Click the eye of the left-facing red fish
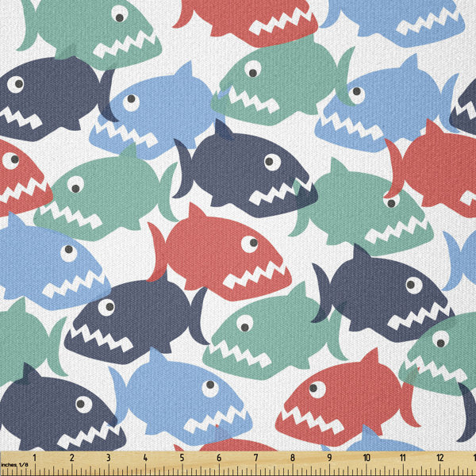This screenshot has height=476, width=476. click(317, 390)
